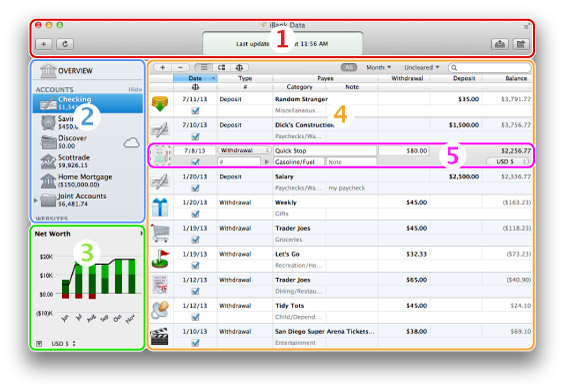Screen dimensions: 565x390
Task: Click the add (+) button in top toolbar
Action: click(x=44, y=44)
